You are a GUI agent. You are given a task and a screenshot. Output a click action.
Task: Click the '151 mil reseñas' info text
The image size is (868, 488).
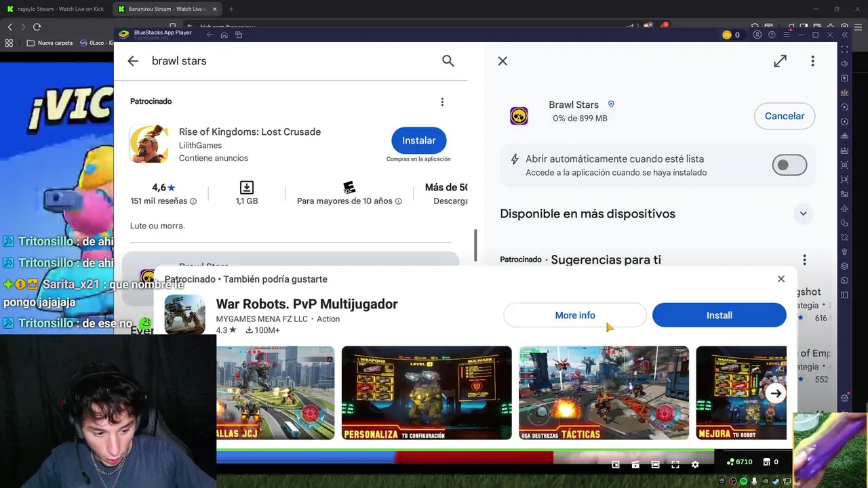click(x=163, y=201)
